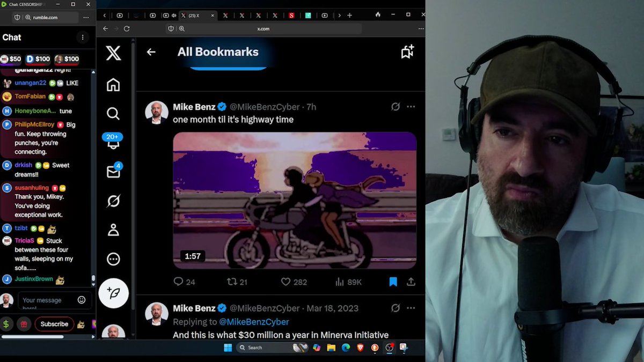Open Profile icon in X sidebar
The height and width of the screenshot is (362, 644).
(113, 230)
